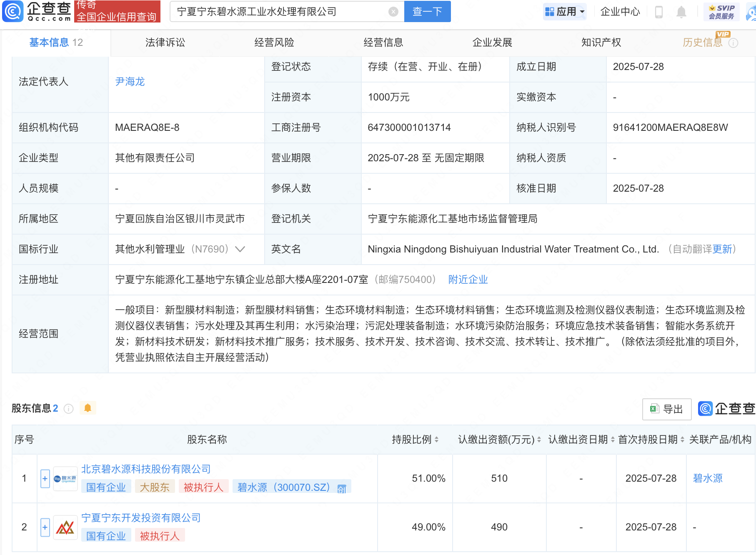Click 被执行人 tag under 宁夏宁东开发投资

[x=160, y=536]
